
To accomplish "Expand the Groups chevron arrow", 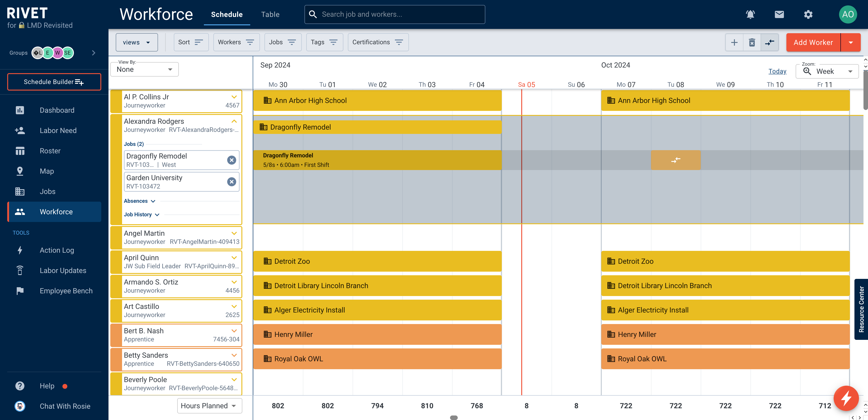I will (x=94, y=53).
